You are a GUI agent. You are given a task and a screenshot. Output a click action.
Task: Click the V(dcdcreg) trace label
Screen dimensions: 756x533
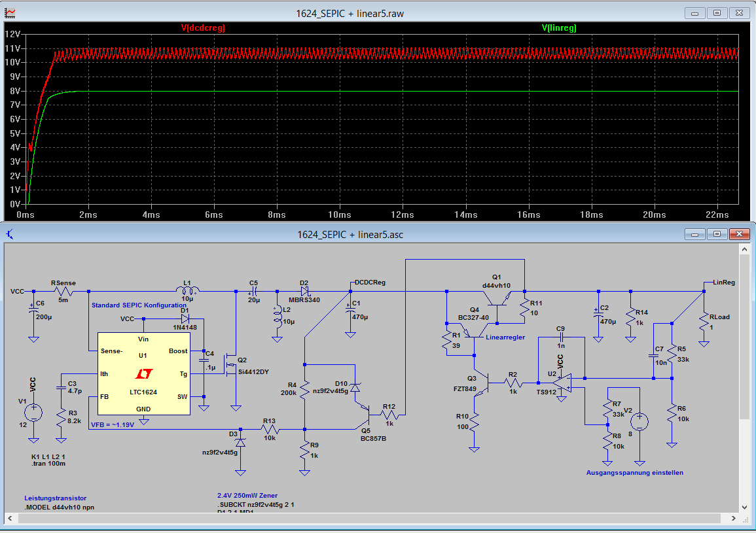pyautogui.click(x=203, y=28)
